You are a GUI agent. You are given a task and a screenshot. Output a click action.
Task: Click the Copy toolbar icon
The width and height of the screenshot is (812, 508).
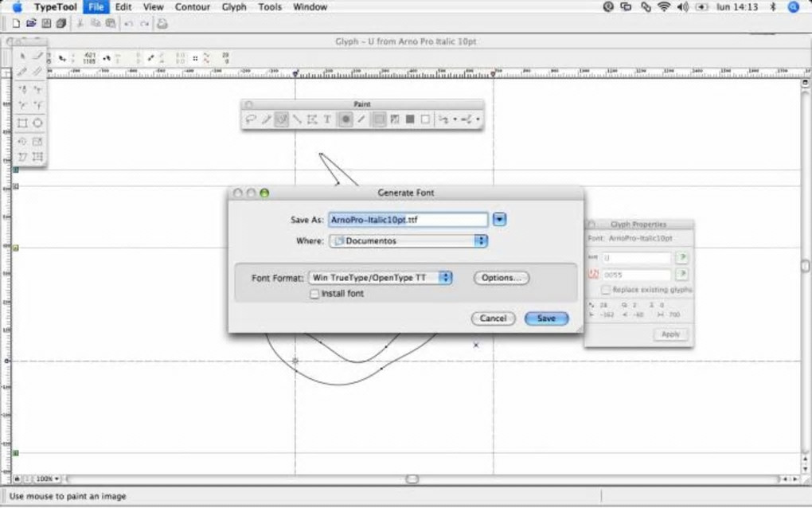click(x=96, y=23)
